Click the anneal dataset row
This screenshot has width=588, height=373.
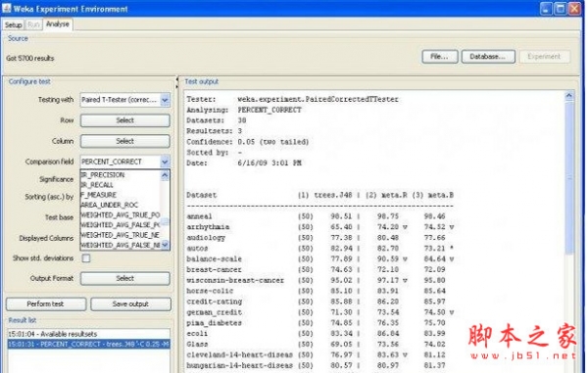pos(319,216)
